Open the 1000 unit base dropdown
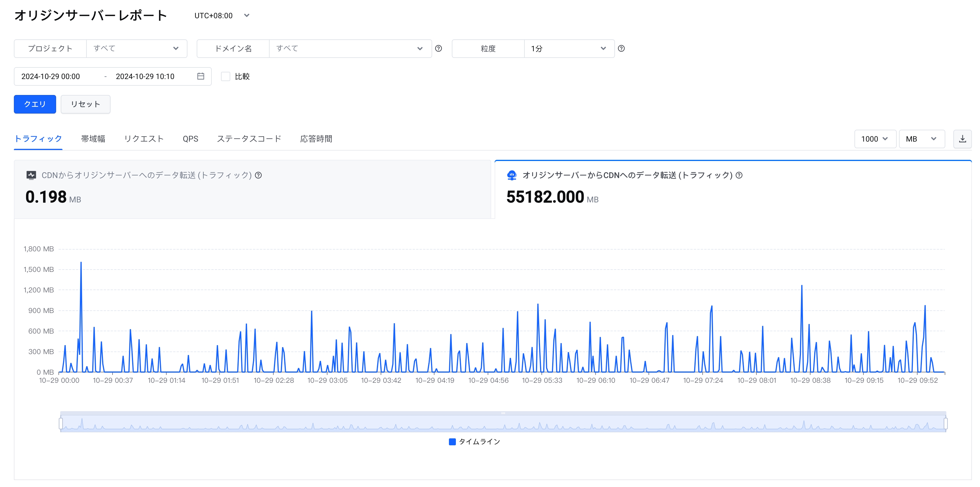Viewport: 980px width, 487px height. click(875, 139)
